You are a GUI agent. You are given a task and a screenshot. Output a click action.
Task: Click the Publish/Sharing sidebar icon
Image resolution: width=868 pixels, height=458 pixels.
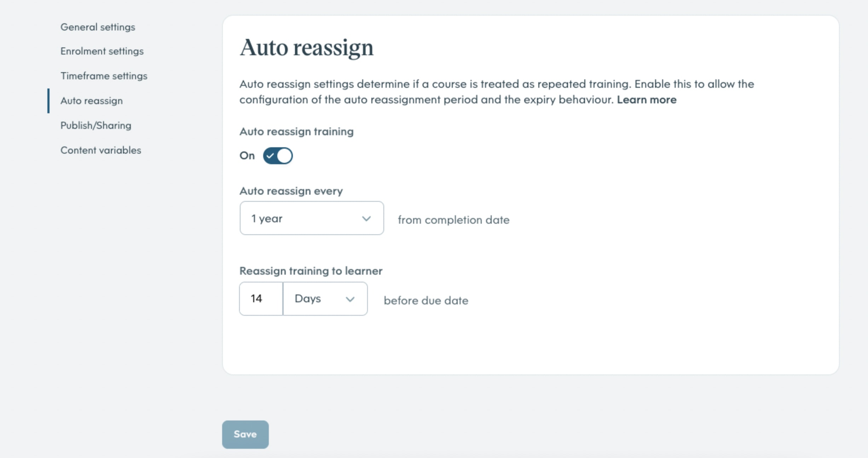[95, 125]
